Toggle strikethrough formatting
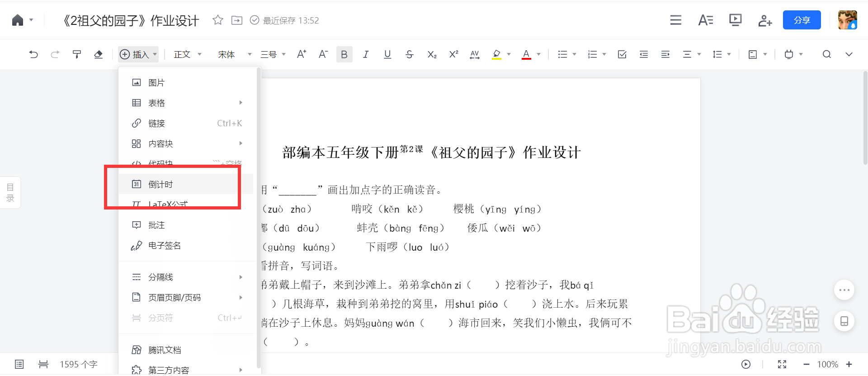The width and height of the screenshot is (868, 376). (409, 54)
